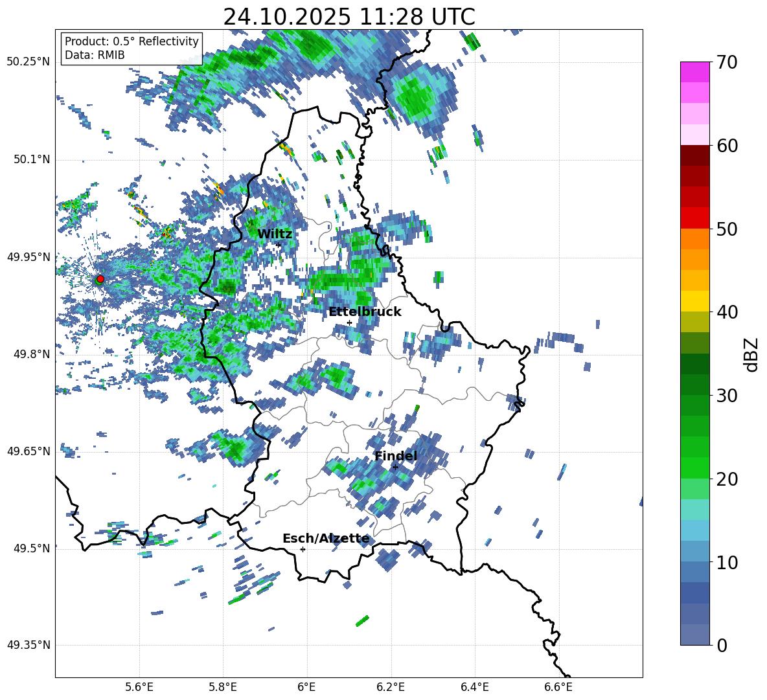Click the Findel station cross marker
The height and width of the screenshot is (700, 767).
(395, 468)
